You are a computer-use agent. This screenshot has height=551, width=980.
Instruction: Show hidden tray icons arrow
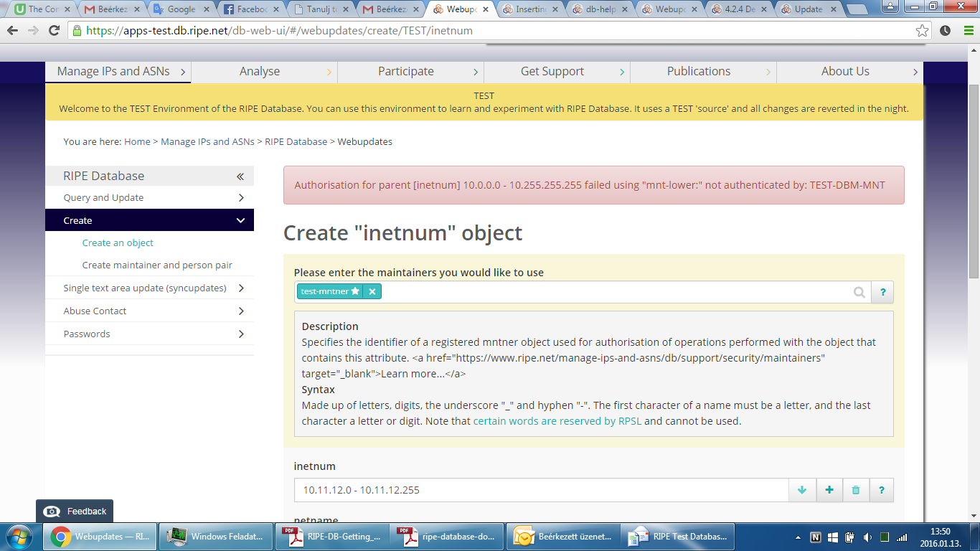798,537
